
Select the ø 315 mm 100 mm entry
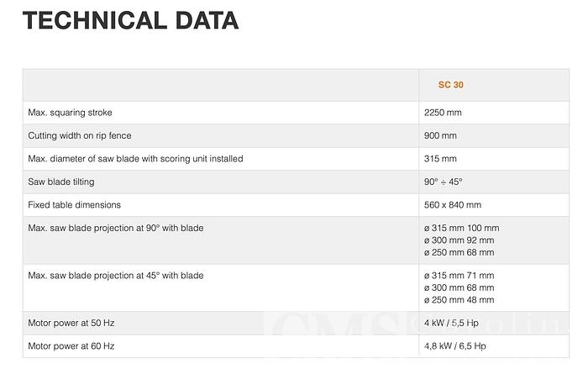click(462, 228)
